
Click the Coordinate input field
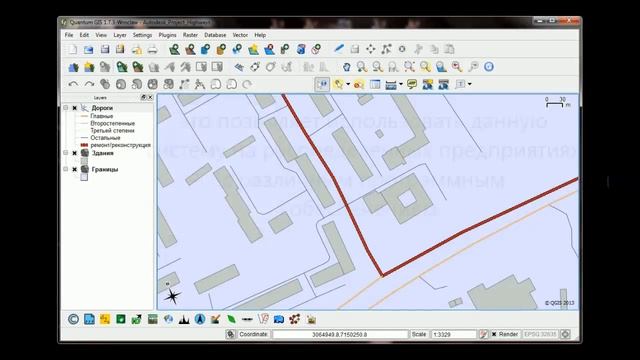[340, 334]
